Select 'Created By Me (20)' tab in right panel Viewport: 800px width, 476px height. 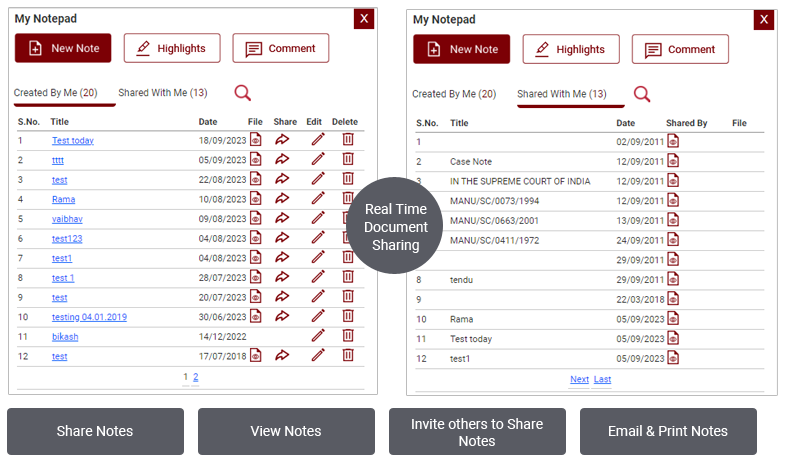(454, 94)
